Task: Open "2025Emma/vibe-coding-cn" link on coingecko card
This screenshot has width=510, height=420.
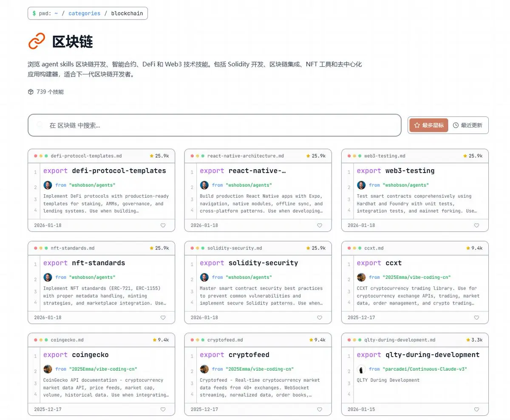Action: click(103, 369)
